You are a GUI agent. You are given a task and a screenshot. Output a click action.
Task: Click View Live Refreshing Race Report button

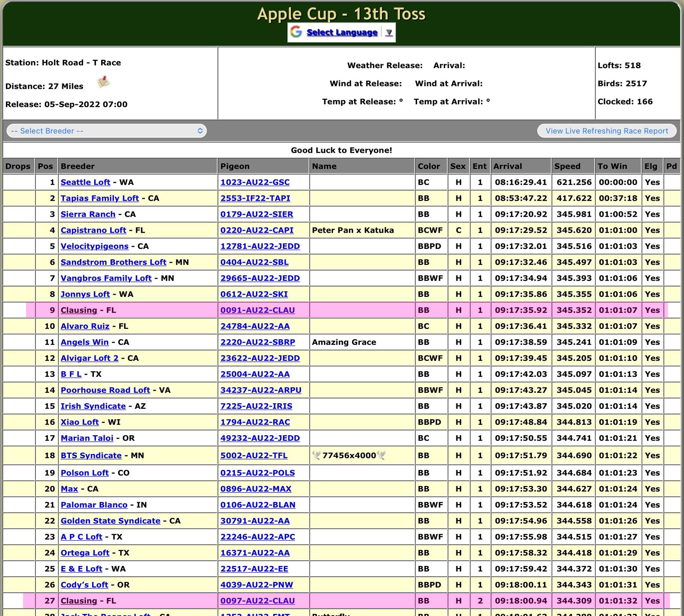607,131
